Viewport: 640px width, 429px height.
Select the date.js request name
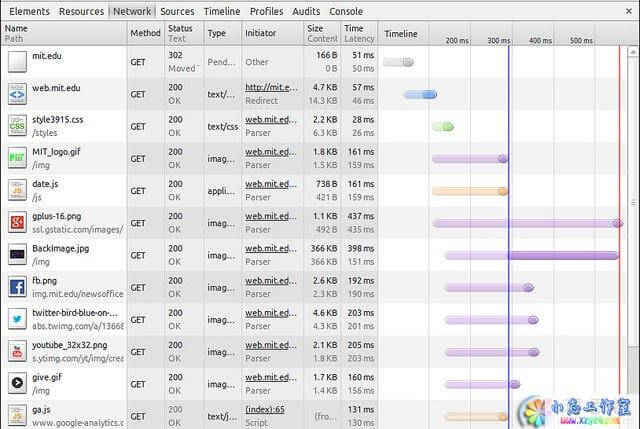[x=45, y=184]
